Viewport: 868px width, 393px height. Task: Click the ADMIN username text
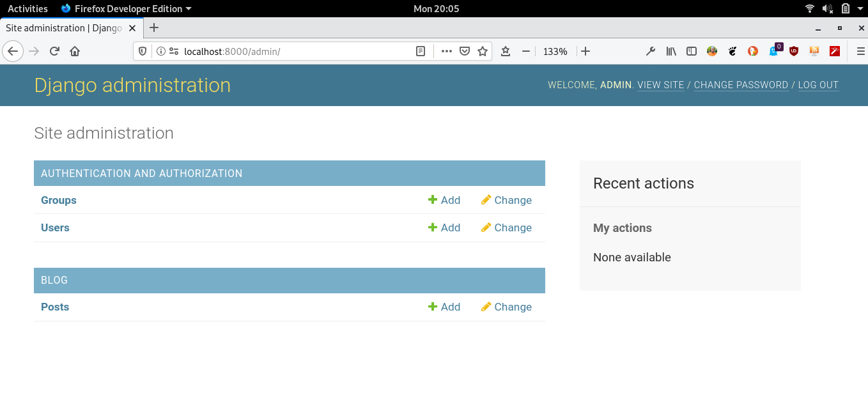pyautogui.click(x=616, y=85)
